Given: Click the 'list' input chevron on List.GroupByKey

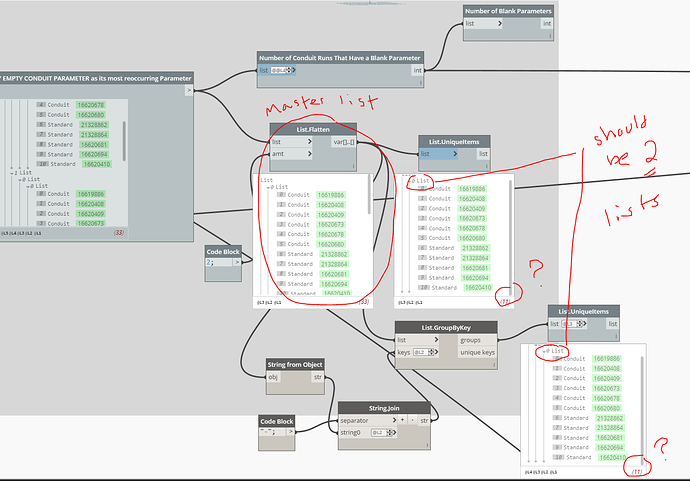Looking at the screenshot, I should point(436,340).
